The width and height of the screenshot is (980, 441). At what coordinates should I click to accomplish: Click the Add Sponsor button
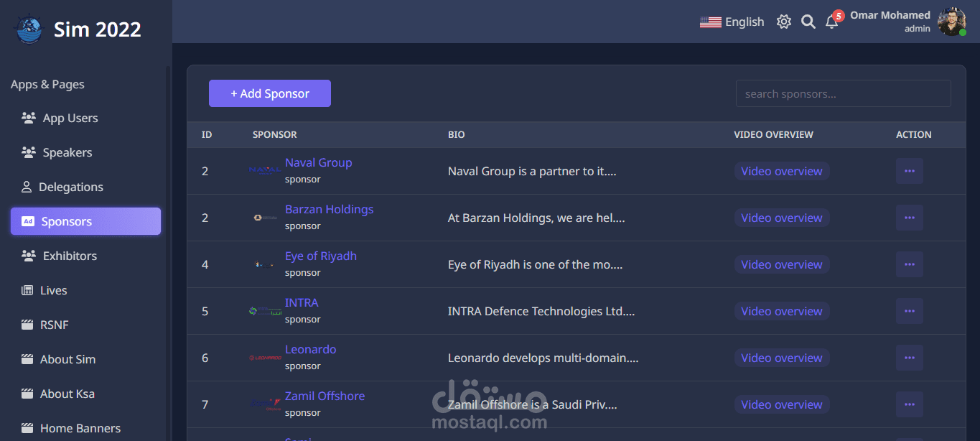point(270,93)
